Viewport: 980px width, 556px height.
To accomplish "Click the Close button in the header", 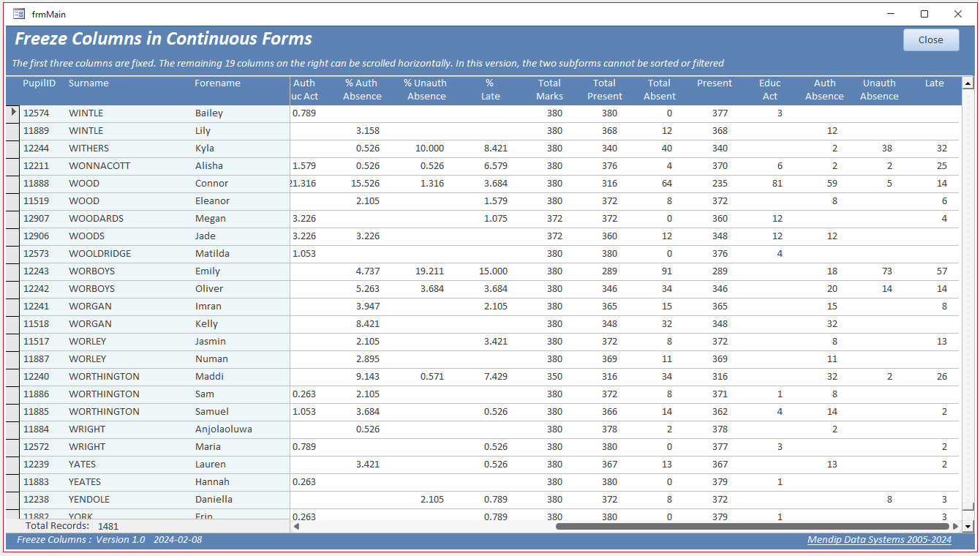I will [x=931, y=40].
